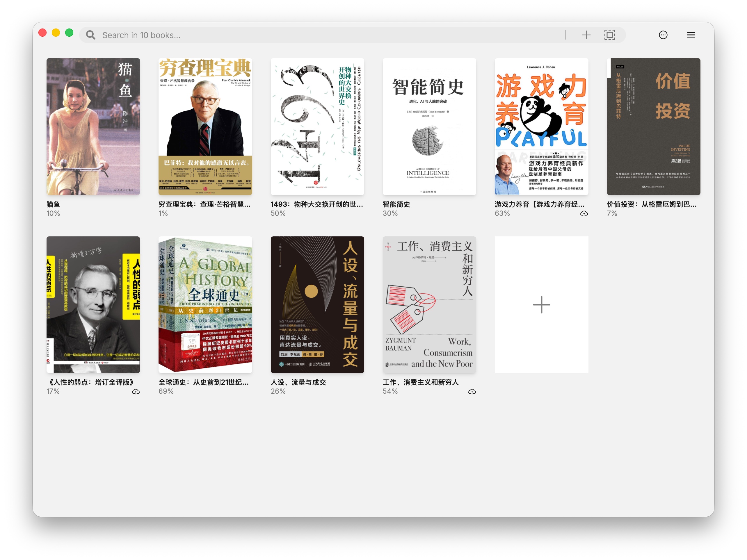Click the 1% progress under 穷查理宝典
Screen dimensions: 747x560
(x=163, y=213)
